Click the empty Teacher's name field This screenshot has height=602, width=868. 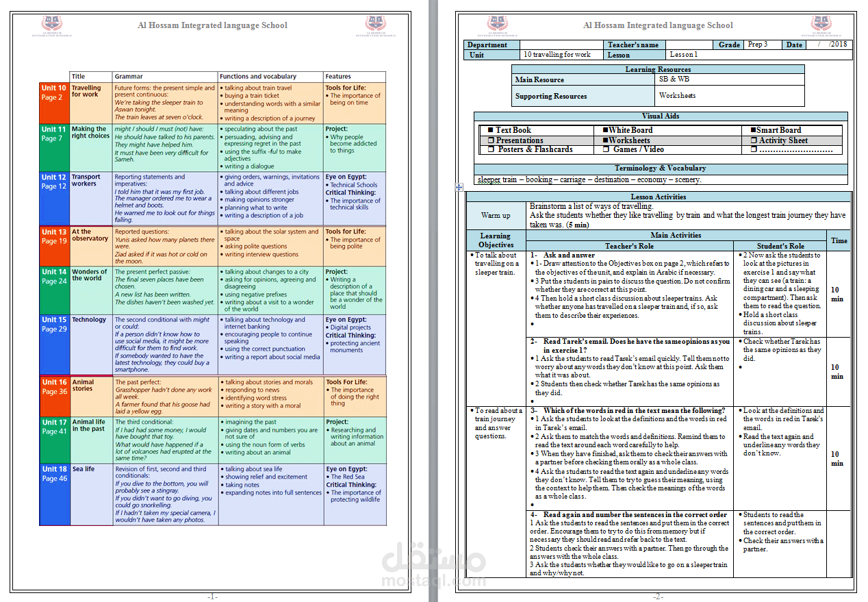click(690, 45)
